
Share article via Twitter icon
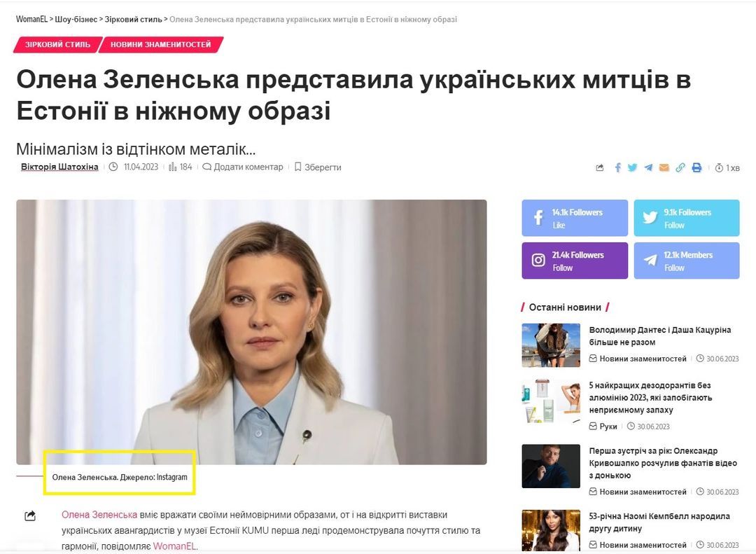coord(633,167)
